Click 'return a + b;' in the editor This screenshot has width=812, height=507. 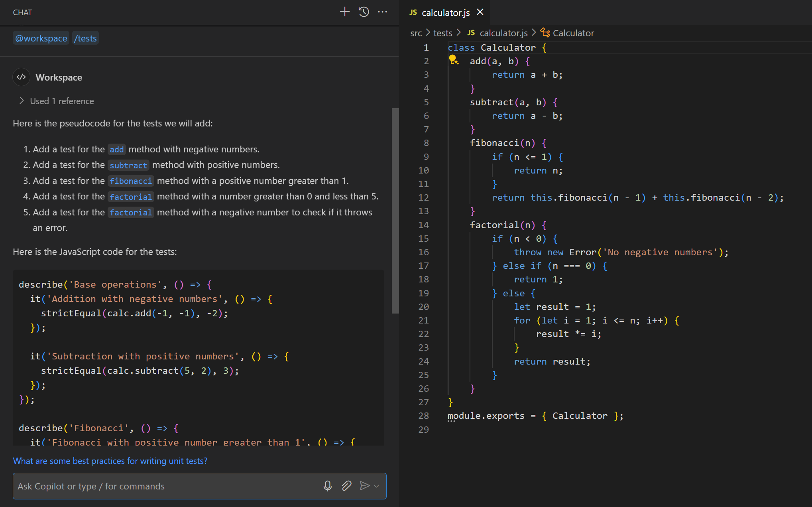[x=527, y=75]
